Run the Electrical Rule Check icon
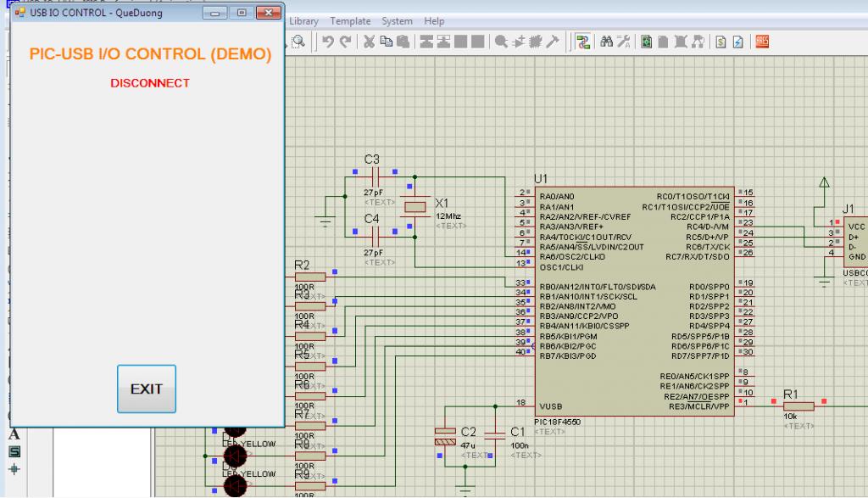This screenshot has height=498, width=868. pos(738,42)
